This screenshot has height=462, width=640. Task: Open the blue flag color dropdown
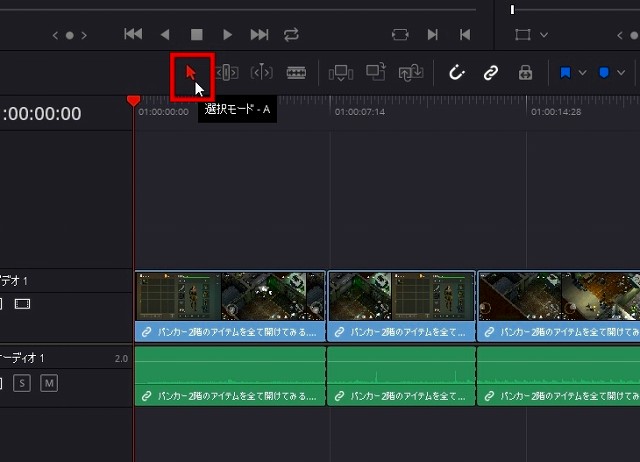[582, 73]
